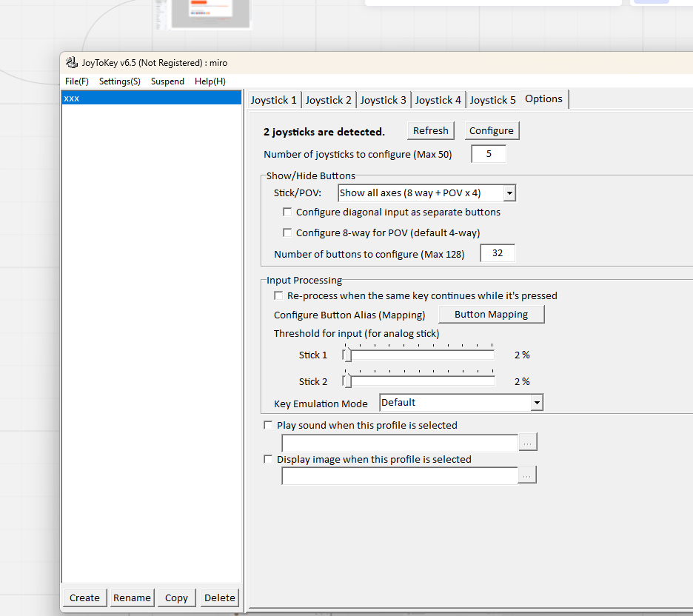This screenshot has height=616, width=693.
Task: Browse for a sound file
Action: [x=528, y=442]
